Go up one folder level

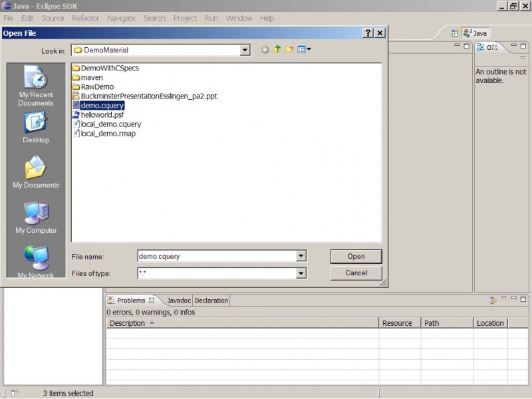pyautogui.click(x=277, y=49)
